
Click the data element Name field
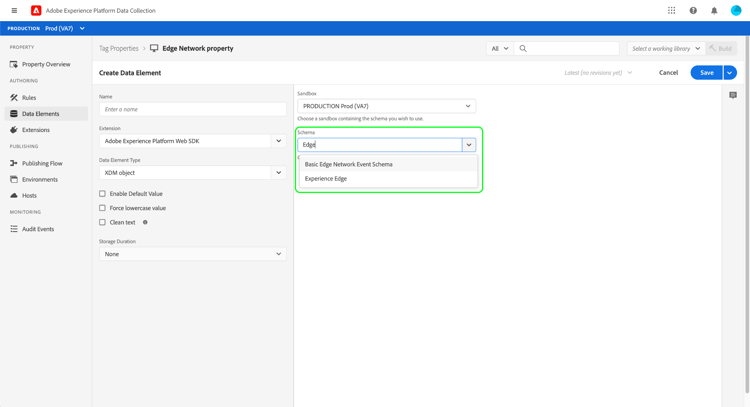point(192,109)
